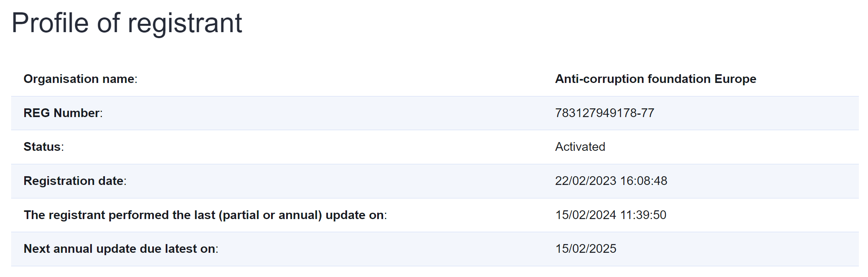Click the last update date 15/02/2024
The image size is (868, 277).
(585, 215)
